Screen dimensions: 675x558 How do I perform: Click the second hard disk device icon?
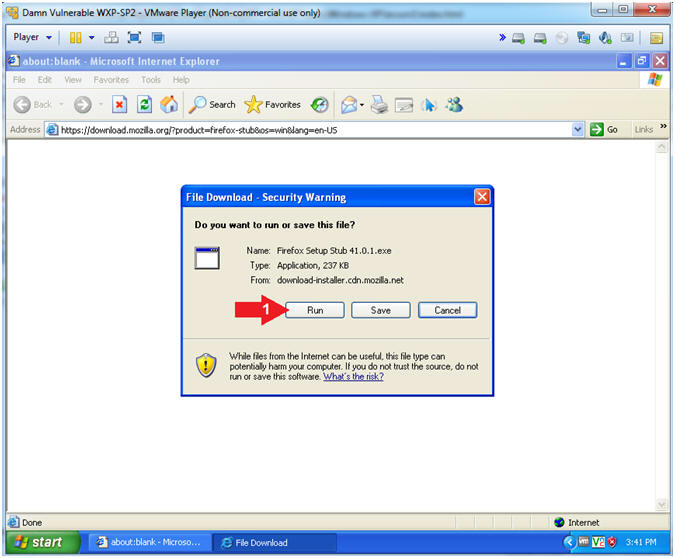pyautogui.click(x=540, y=38)
